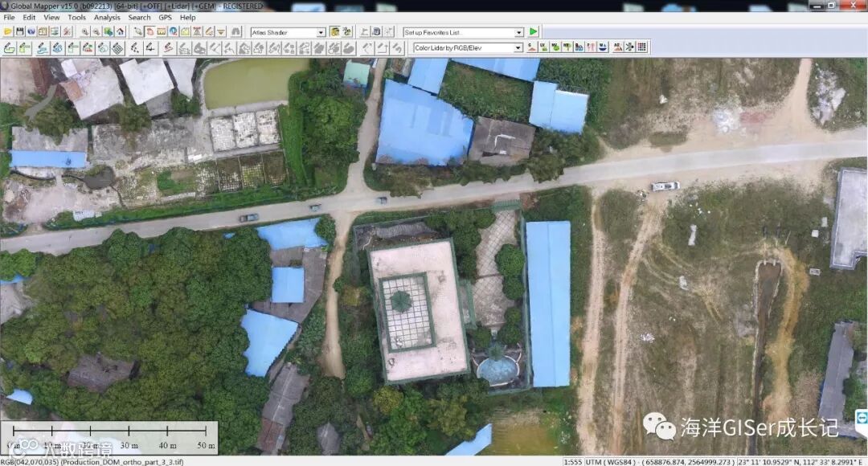868x466 pixels.
Task: Toggle the Lidar water points filter
Action: pos(602,47)
